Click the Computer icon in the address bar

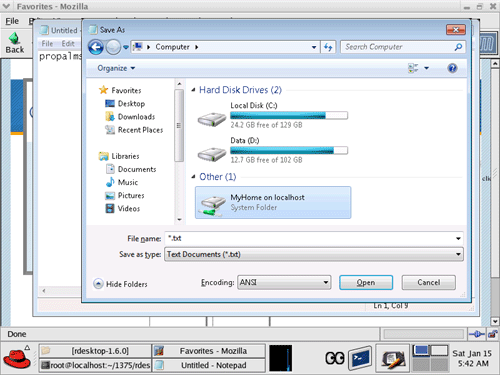(x=138, y=47)
